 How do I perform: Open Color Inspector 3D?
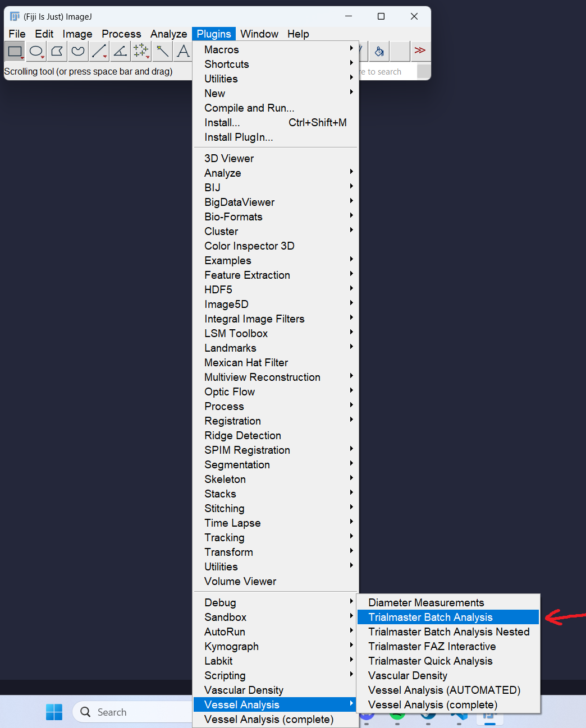pos(276,246)
